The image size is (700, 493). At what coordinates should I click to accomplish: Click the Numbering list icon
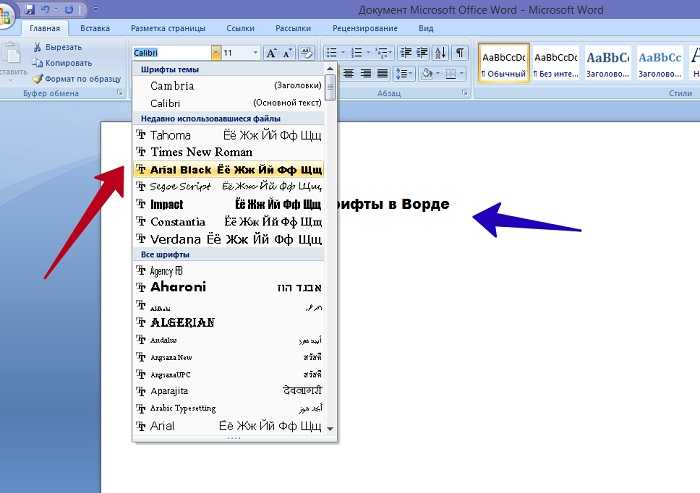[x=357, y=53]
